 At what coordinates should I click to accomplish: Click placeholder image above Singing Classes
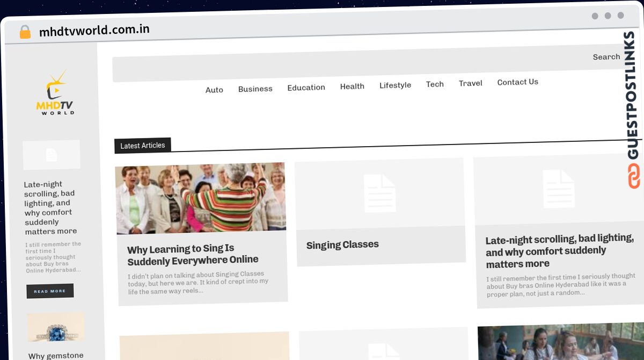coord(379,193)
